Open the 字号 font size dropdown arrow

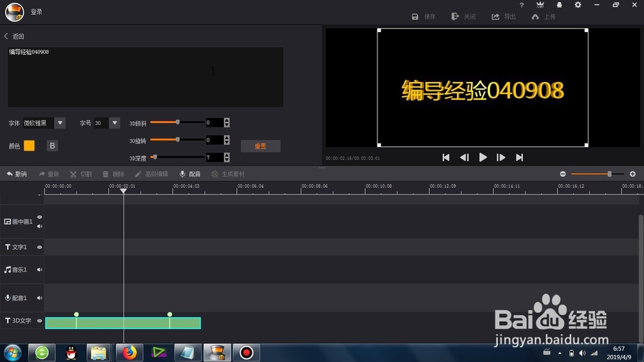coord(115,122)
